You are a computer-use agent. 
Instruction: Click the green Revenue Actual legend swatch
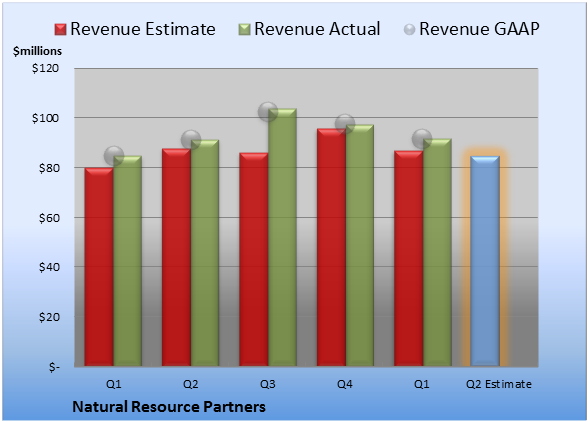pos(244,30)
